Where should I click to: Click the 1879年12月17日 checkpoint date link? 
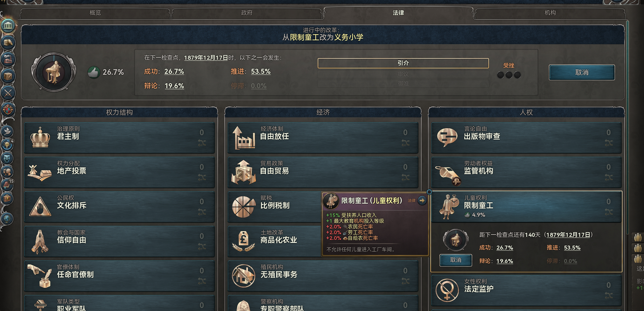(206, 58)
